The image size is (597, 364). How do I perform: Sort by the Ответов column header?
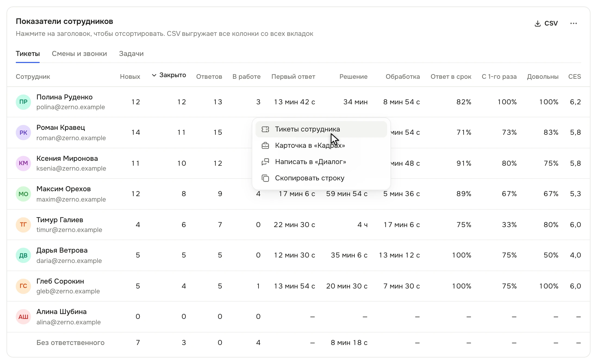tap(209, 77)
